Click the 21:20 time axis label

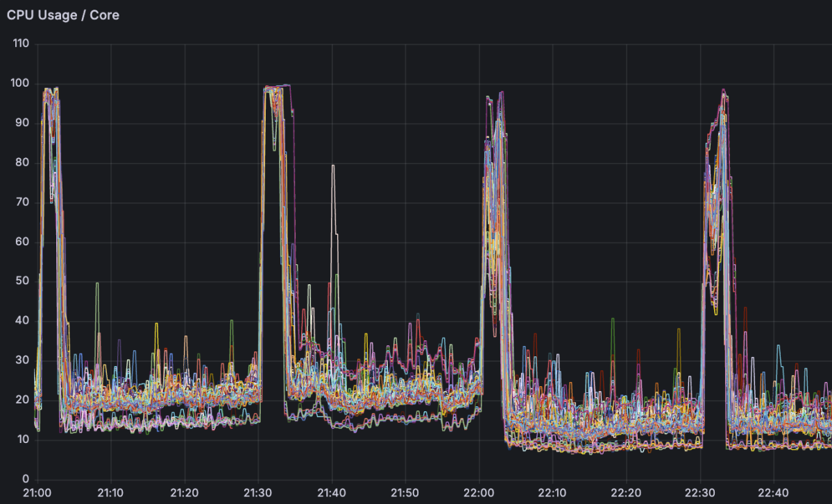point(184,494)
